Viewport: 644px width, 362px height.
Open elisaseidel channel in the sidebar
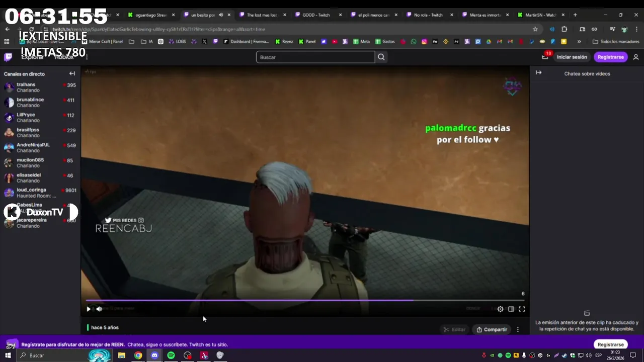pyautogui.click(x=40, y=178)
